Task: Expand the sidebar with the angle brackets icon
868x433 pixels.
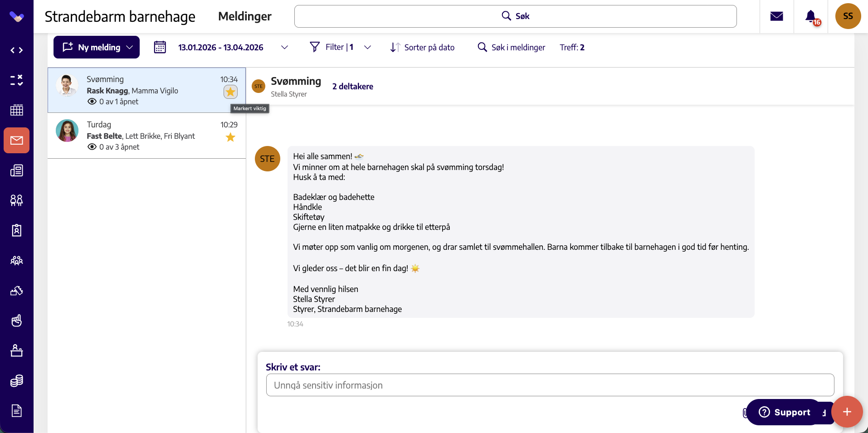Action: [x=17, y=50]
